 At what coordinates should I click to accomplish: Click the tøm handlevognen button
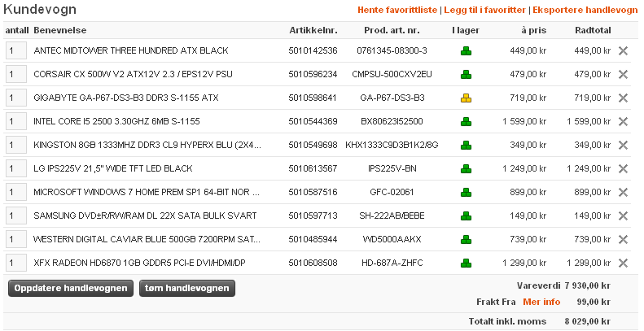coord(187,289)
